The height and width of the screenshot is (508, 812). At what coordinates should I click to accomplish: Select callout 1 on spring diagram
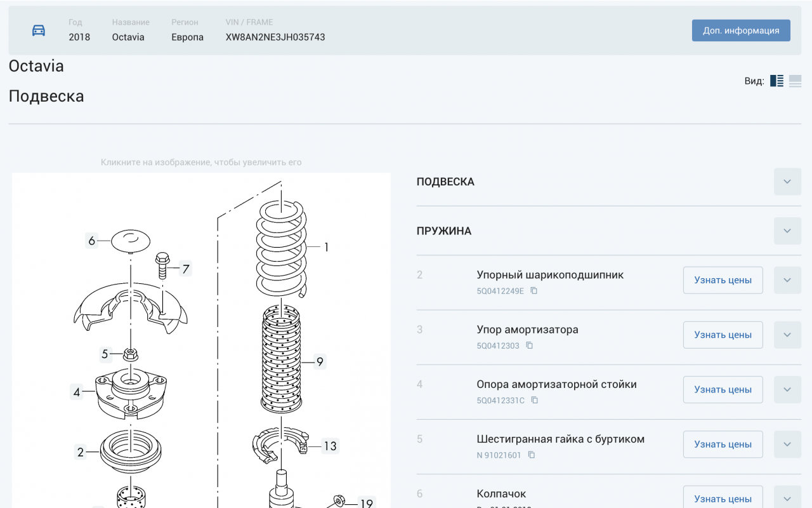pyautogui.click(x=327, y=247)
